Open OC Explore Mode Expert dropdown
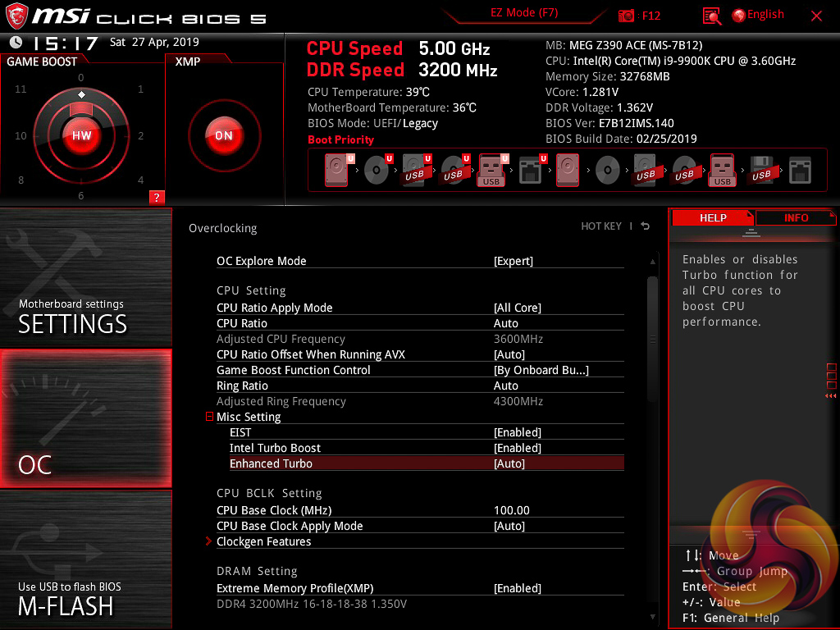Viewport: 840px width, 630px height. pyautogui.click(x=514, y=261)
